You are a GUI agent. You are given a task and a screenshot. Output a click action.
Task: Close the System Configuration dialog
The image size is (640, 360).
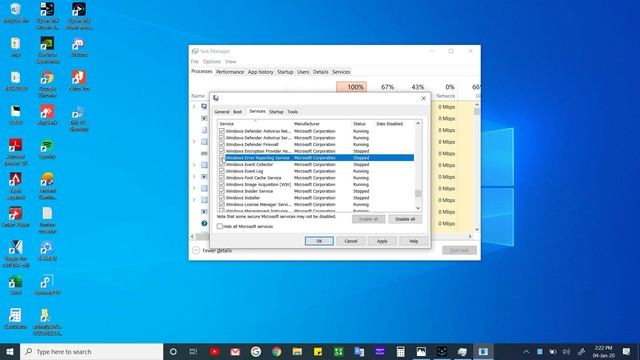(x=423, y=98)
